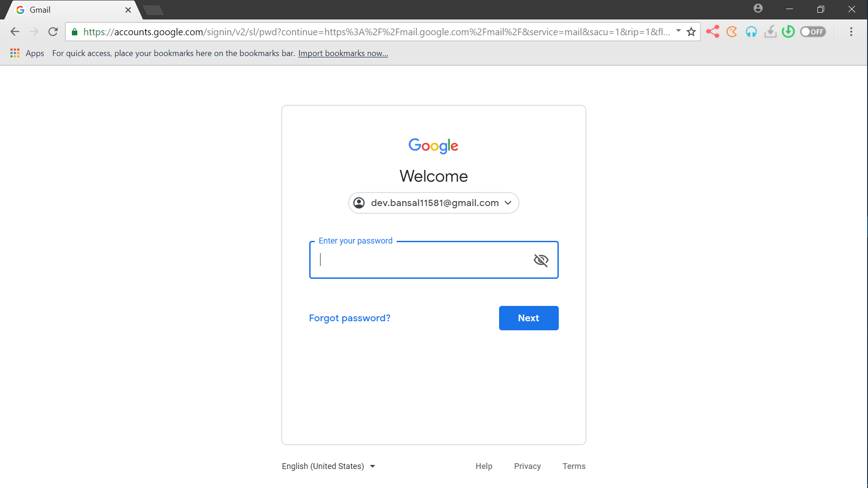Click the password input field
This screenshot has width=868, height=488.
pyautogui.click(x=434, y=260)
